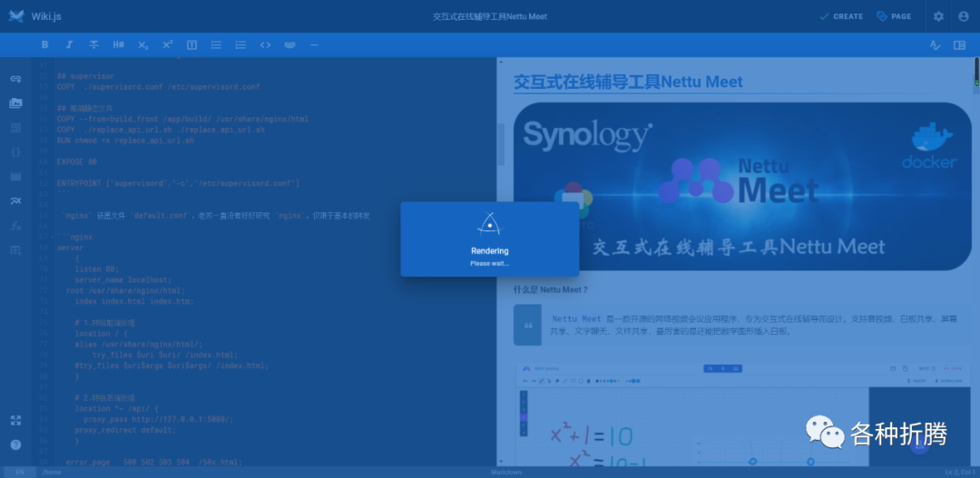The width and height of the screenshot is (980, 478).
Task: Click the blockquote describing Nettu Meet
Action: click(742, 325)
